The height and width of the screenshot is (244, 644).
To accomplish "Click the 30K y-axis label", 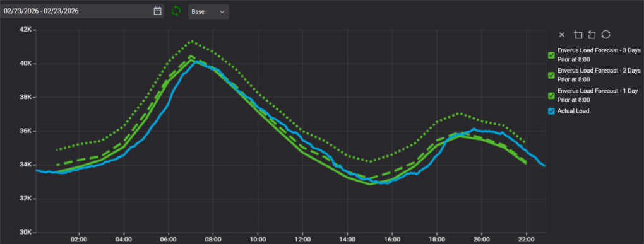I will pos(26,232).
